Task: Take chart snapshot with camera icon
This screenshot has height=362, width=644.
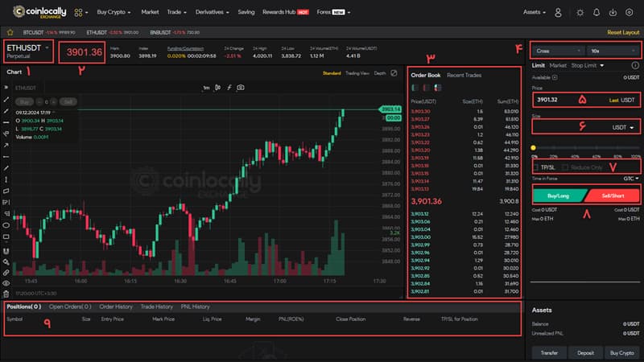Action: click(x=241, y=88)
